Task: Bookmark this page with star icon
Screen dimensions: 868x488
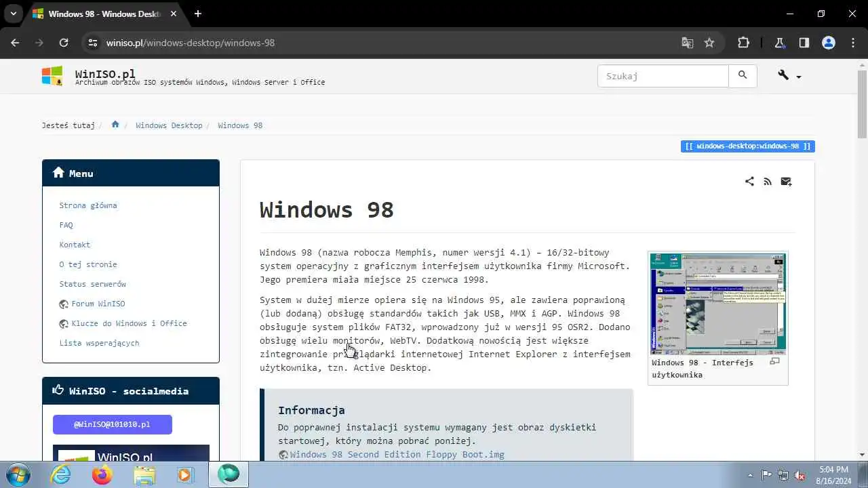Action: click(x=709, y=43)
